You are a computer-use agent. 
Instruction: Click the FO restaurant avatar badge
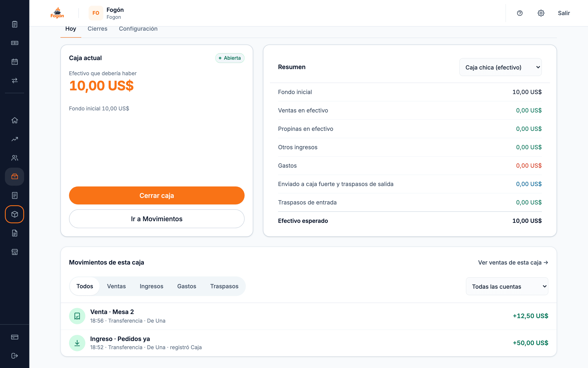[x=96, y=13]
